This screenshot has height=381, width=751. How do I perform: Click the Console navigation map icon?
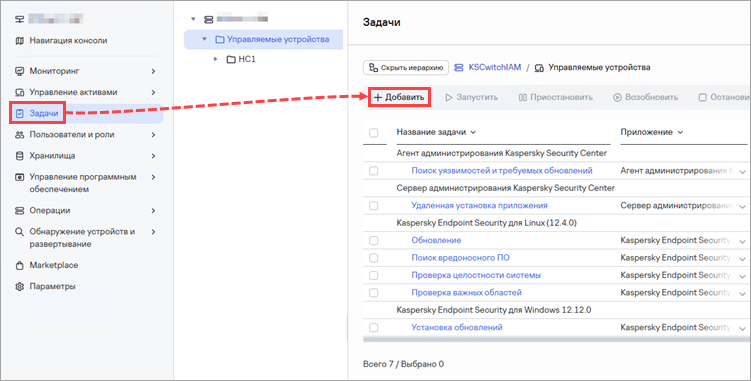click(20, 41)
